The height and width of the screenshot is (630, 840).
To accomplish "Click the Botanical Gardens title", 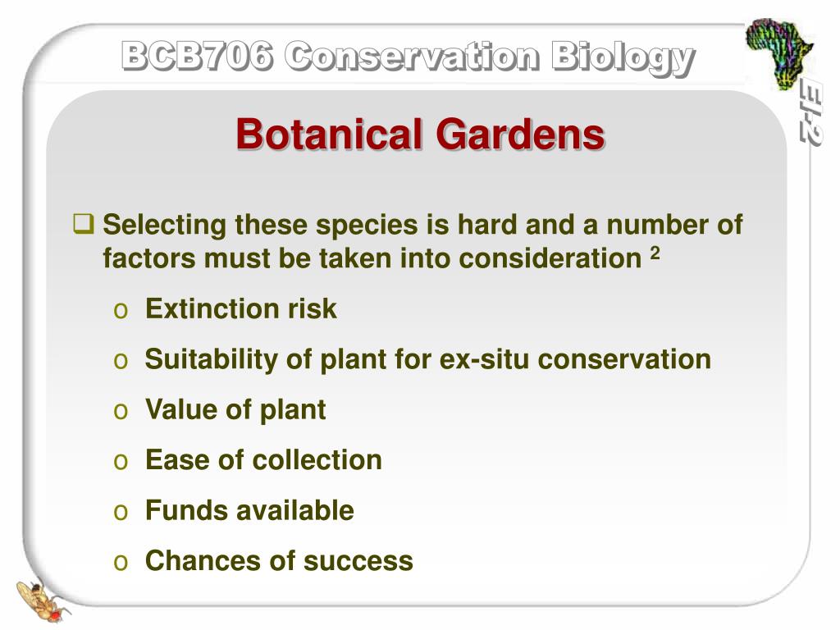I will 421,134.
